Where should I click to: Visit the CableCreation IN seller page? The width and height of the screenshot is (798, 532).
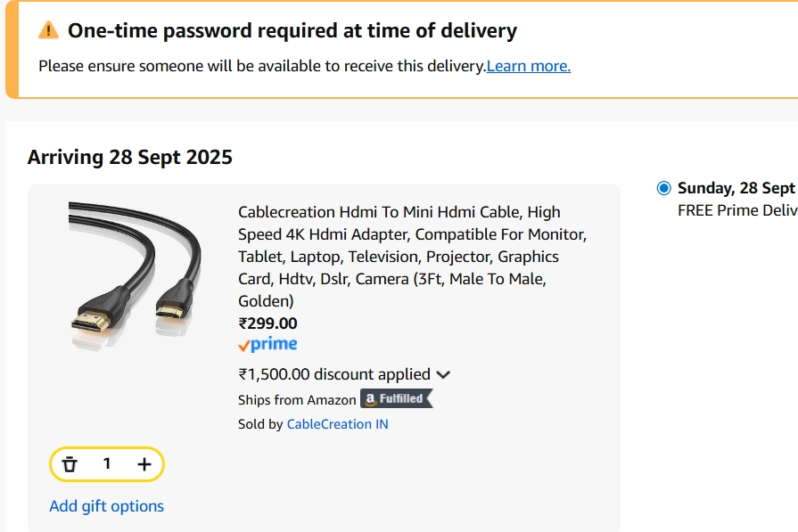(x=337, y=423)
